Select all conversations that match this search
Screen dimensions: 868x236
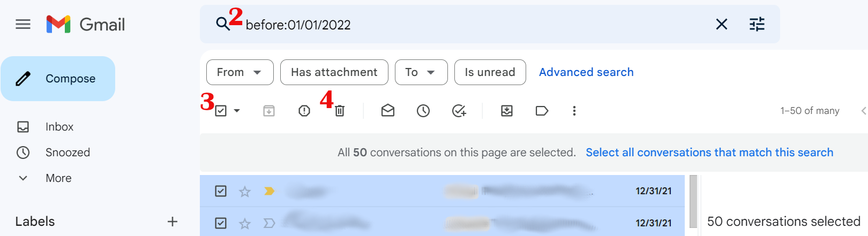coord(709,153)
